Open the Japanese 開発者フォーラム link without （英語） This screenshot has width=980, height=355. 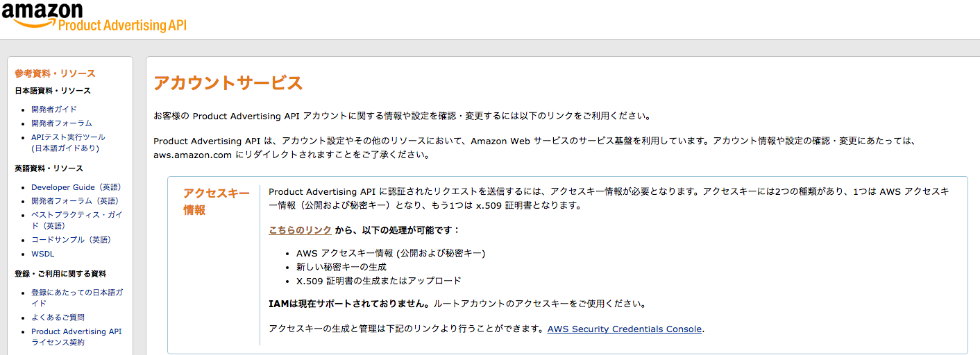62,123
